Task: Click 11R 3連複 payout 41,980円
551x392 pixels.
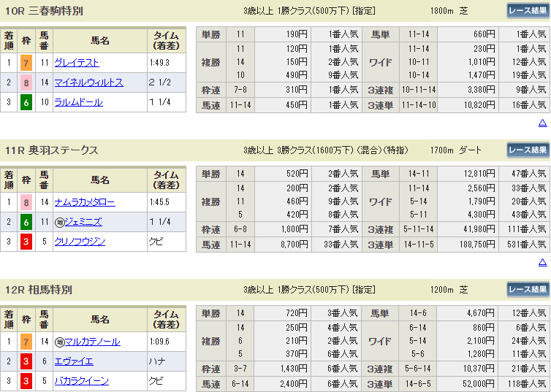Action: click(479, 229)
